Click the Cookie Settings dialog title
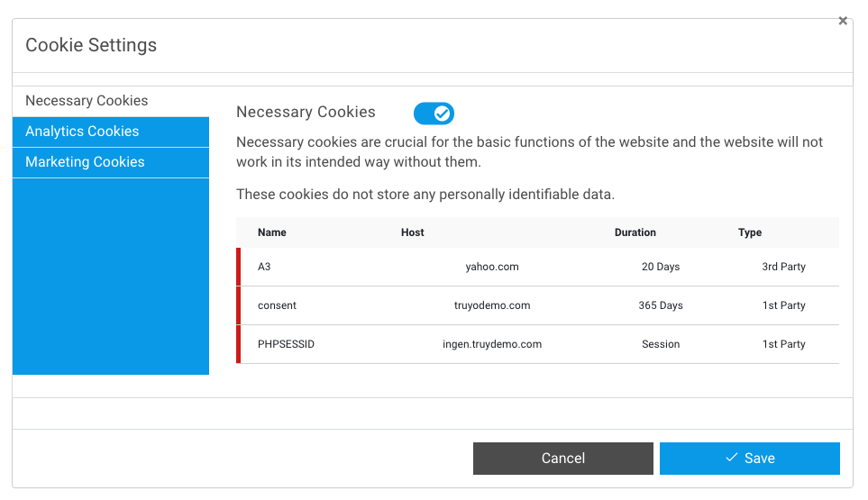This screenshot has width=868, height=500. coord(91,45)
